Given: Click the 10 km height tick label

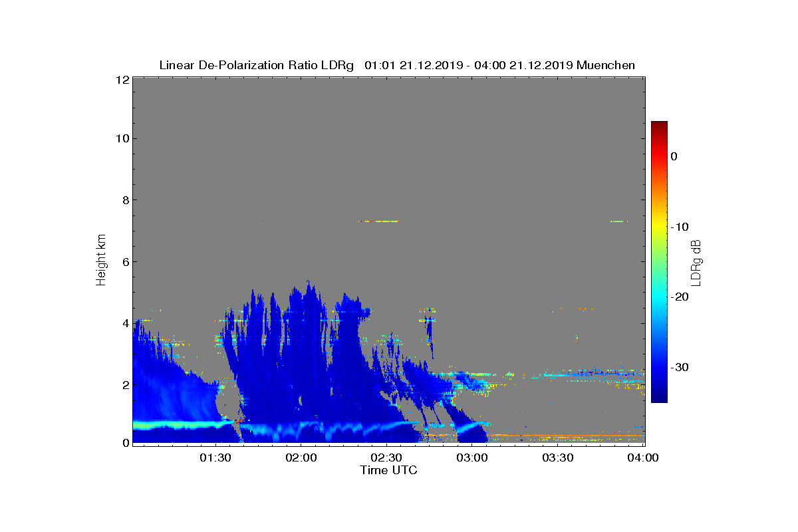Looking at the screenshot, I should [122, 138].
